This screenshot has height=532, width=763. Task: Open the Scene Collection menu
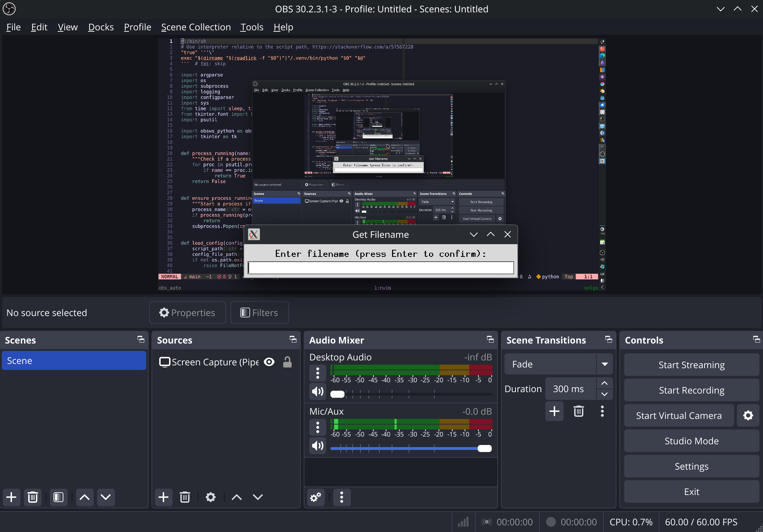pyautogui.click(x=196, y=27)
